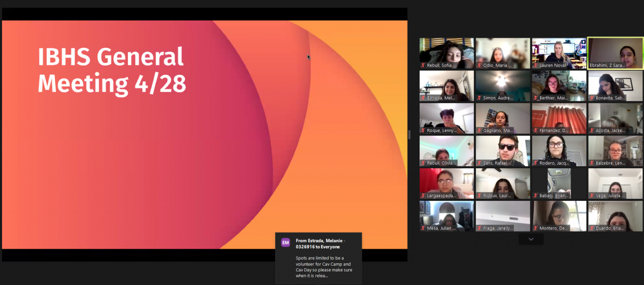Show next page of gallery participants
Viewport: 644px width, 285px height.
[531, 239]
